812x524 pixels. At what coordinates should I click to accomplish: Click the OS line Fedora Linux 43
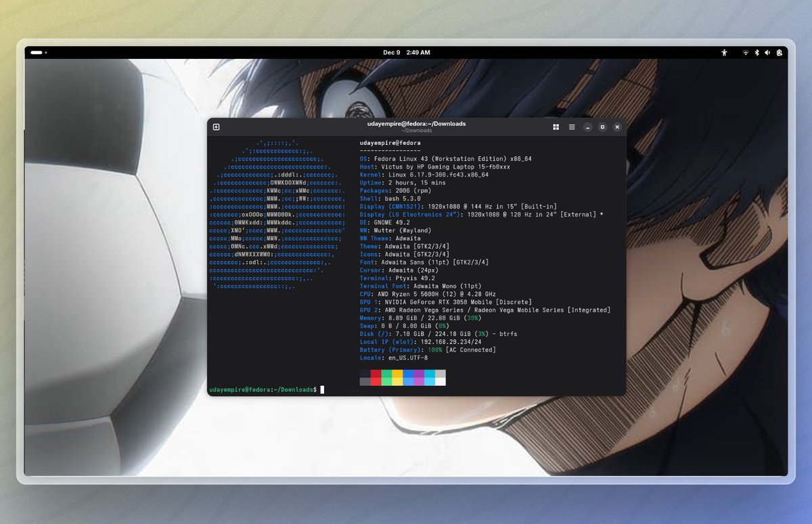[x=446, y=159]
